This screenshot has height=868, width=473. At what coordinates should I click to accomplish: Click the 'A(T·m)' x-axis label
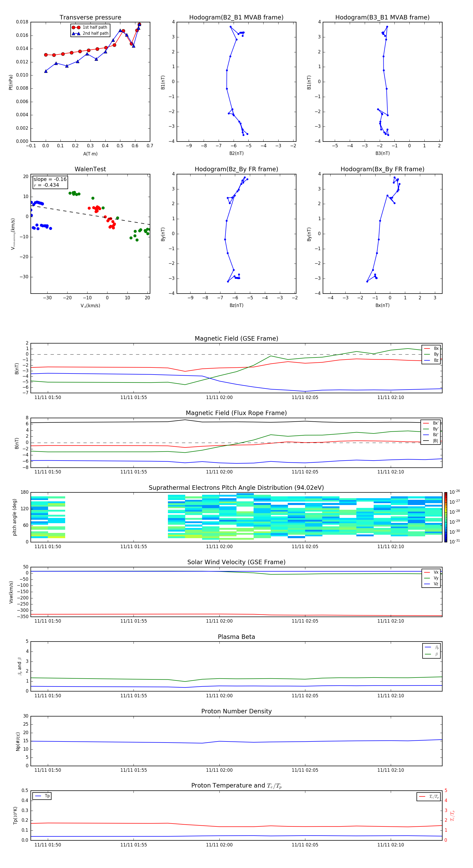(x=90, y=154)
